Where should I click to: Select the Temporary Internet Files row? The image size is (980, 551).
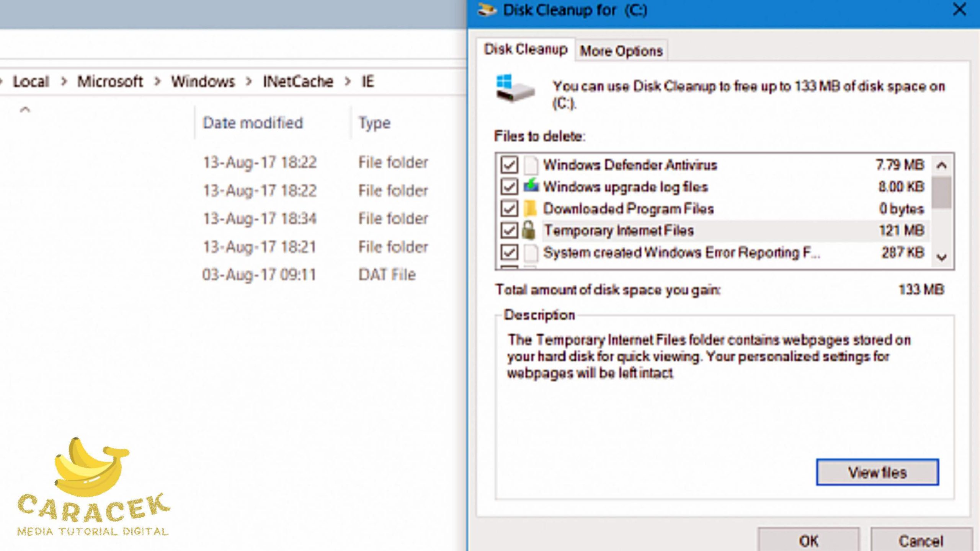coord(715,230)
